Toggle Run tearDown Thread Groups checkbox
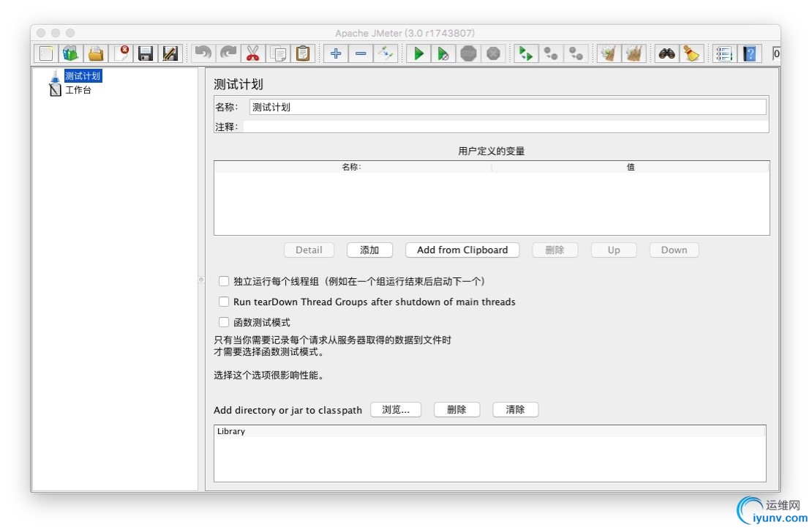Viewport: 812px width, 530px height. tap(224, 302)
